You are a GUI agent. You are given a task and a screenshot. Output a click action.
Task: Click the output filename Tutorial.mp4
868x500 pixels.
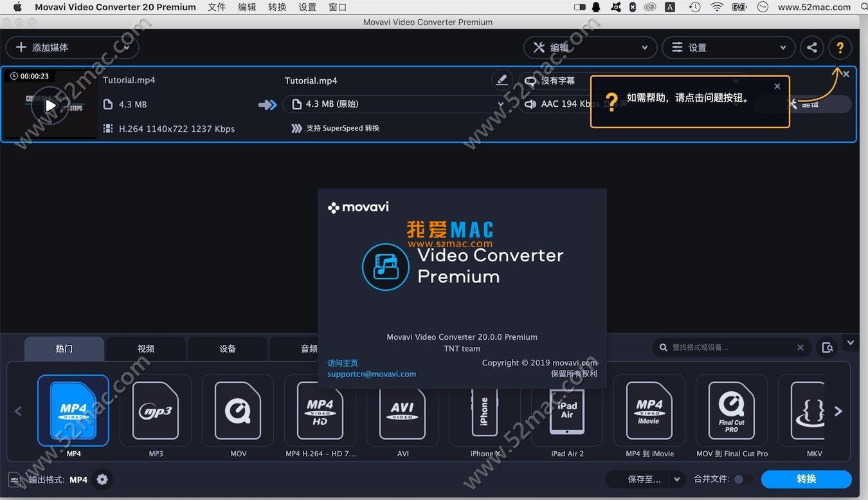(x=311, y=80)
